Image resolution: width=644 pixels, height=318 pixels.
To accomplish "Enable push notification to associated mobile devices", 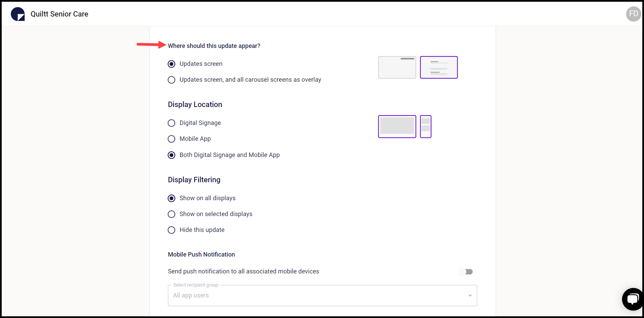I will click(x=466, y=271).
